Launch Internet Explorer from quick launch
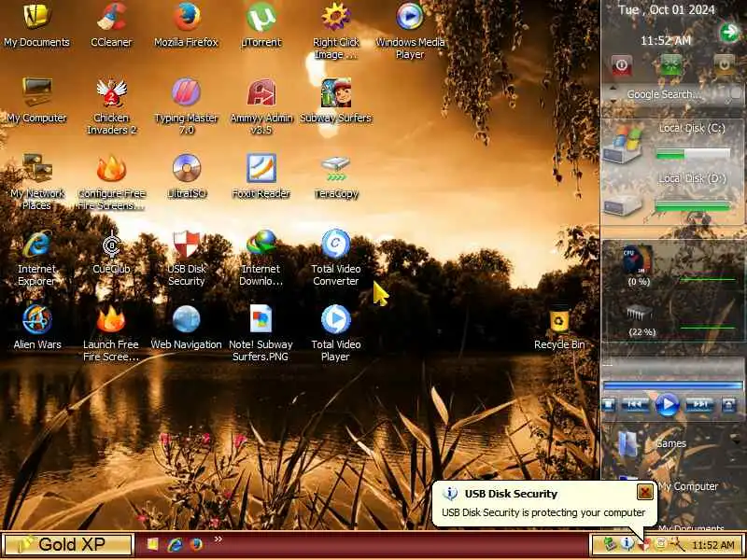Image resolution: width=747 pixels, height=560 pixels. coord(175,544)
